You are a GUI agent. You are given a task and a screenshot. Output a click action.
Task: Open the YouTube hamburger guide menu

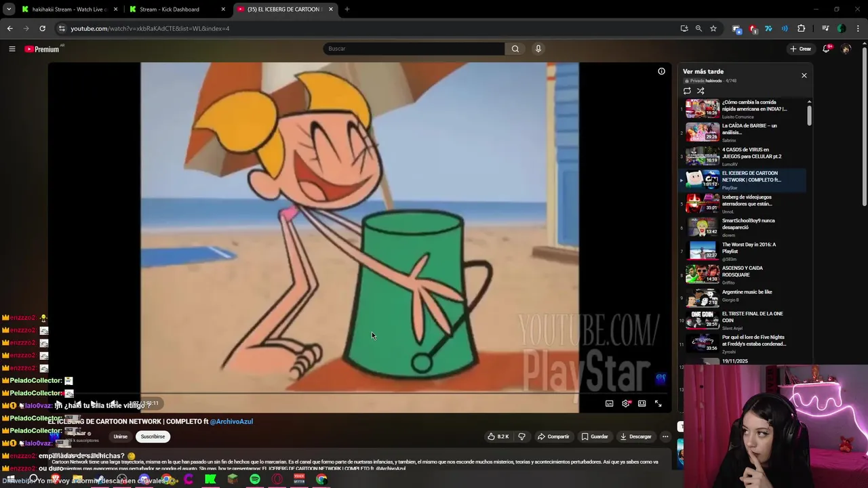click(12, 49)
